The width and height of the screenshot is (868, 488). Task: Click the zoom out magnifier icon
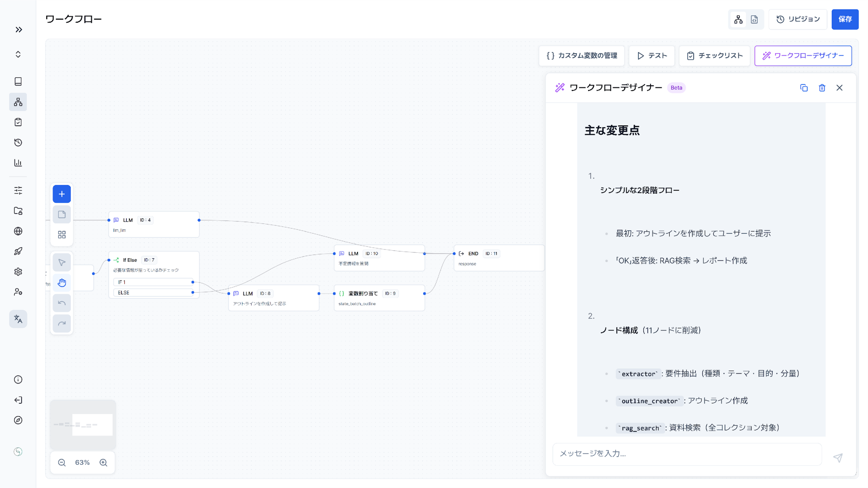(x=62, y=462)
